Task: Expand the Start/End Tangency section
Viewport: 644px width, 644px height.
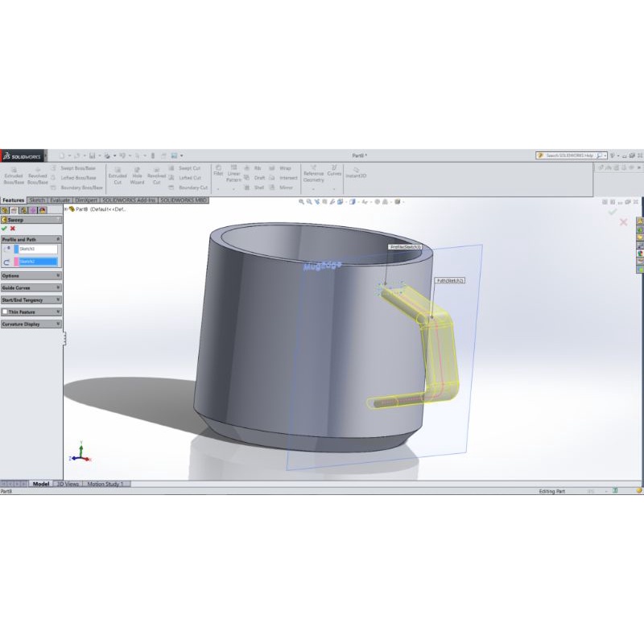Action: pos(31,299)
